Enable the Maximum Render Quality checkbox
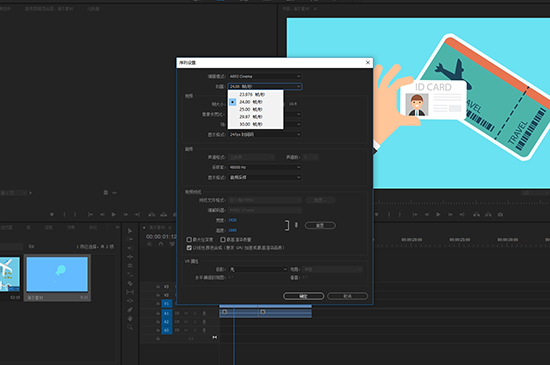 pyautogui.click(x=223, y=239)
